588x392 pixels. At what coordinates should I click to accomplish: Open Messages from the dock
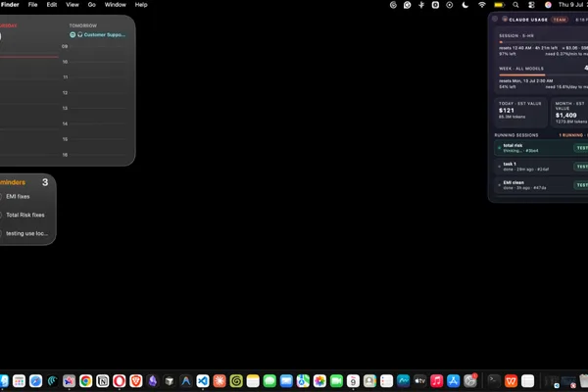(x=269, y=381)
